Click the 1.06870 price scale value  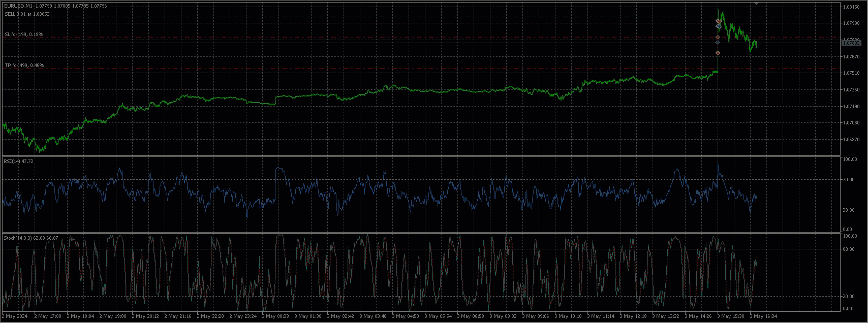(x=851, y=140)
